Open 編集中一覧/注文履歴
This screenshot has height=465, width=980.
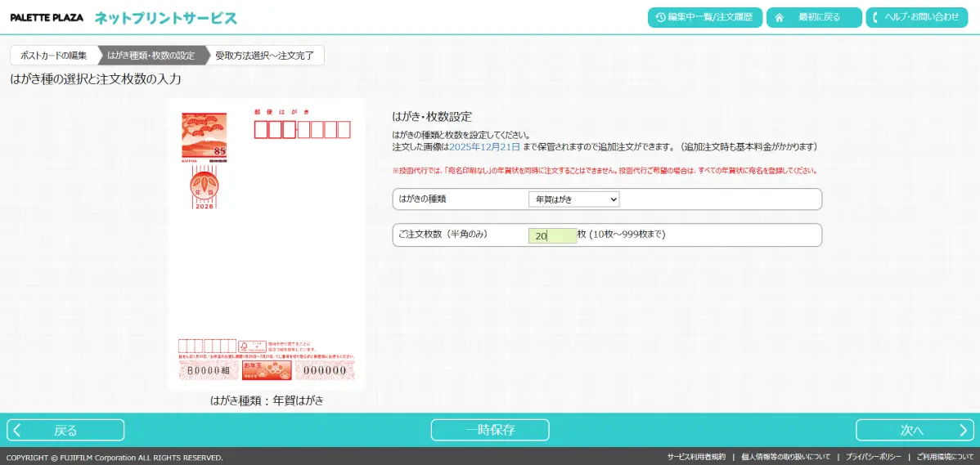coord(705,17)
